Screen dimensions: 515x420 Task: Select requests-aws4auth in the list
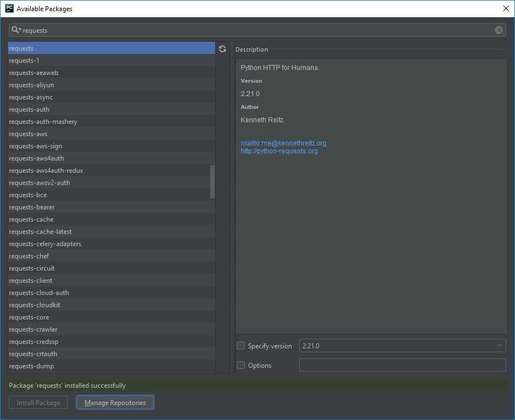37,158
